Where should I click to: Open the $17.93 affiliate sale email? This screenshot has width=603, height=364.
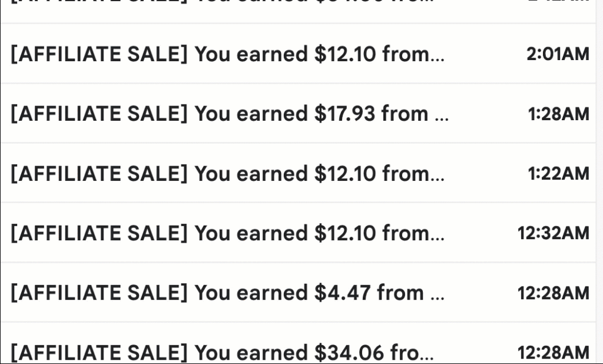point(230,114)
